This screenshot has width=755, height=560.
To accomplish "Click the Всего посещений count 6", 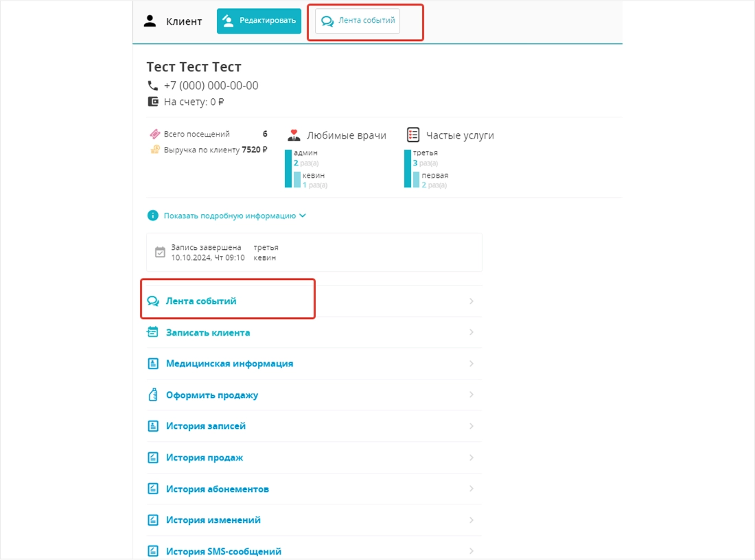I will 265,134.
